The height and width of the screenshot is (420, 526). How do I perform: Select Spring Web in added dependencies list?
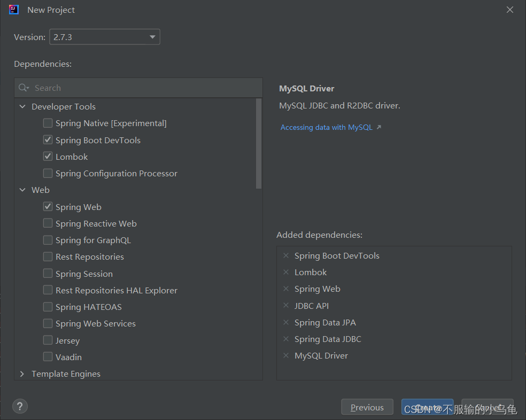point(318,289)
